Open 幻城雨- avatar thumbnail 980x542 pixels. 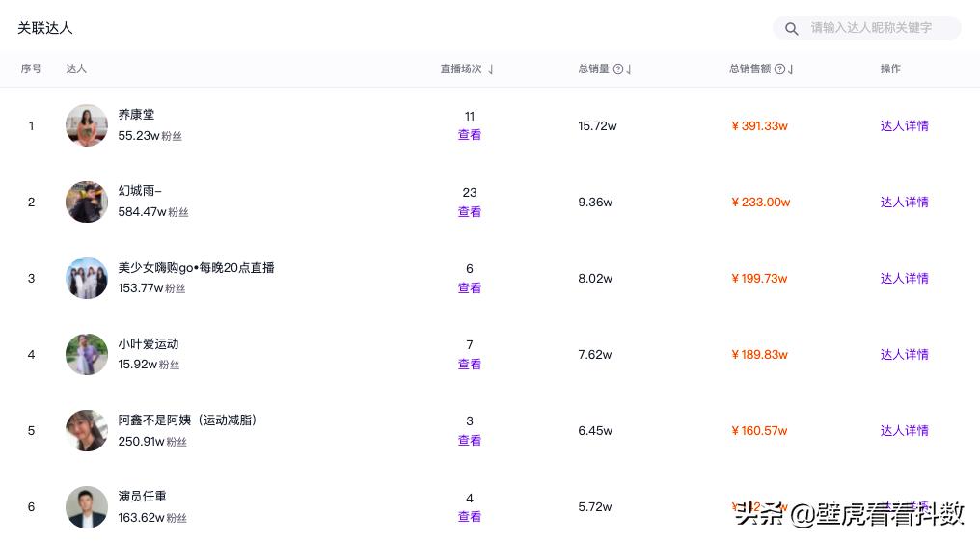(87, 202)
